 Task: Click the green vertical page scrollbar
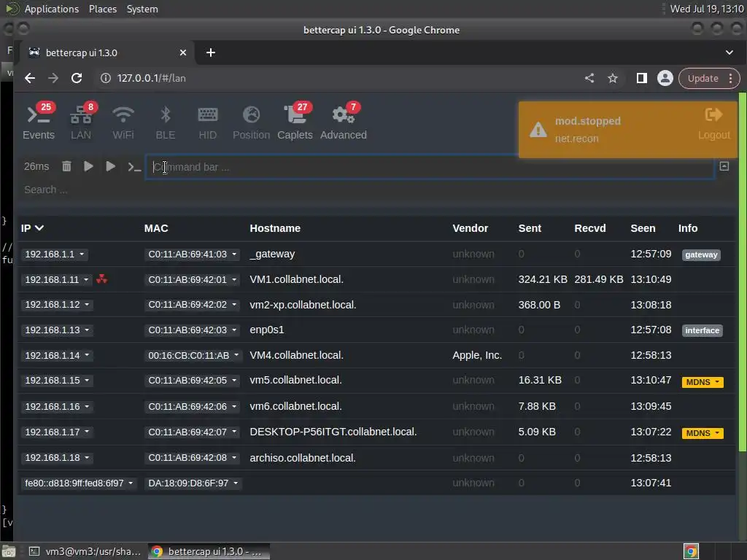coord(742,271)
